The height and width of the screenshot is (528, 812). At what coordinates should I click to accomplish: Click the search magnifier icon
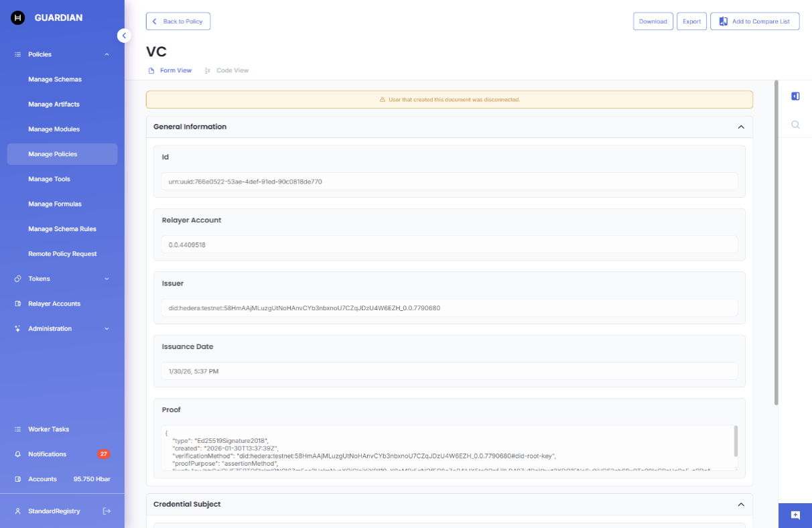coord(795,125)
